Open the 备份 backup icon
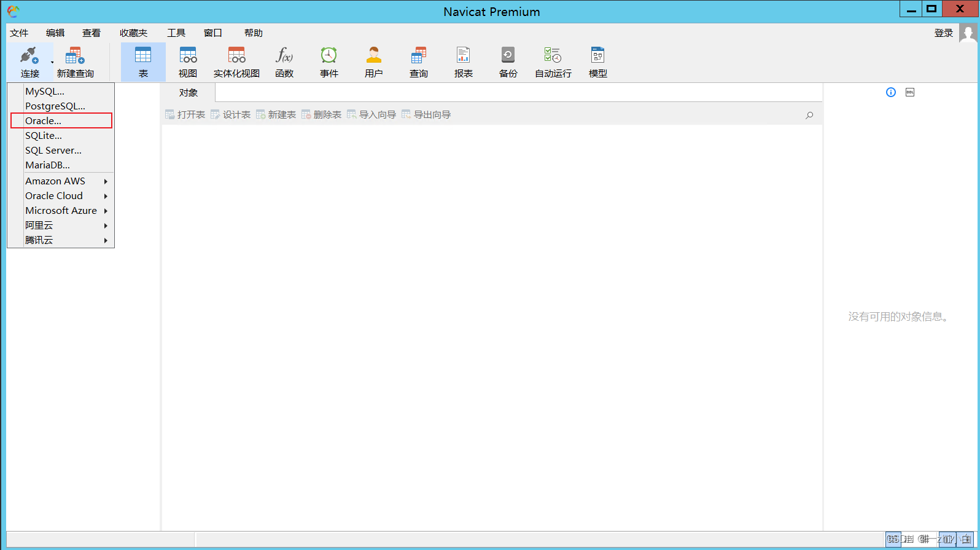The width and height of the screenshot is (980, 550). coord(508,55)
